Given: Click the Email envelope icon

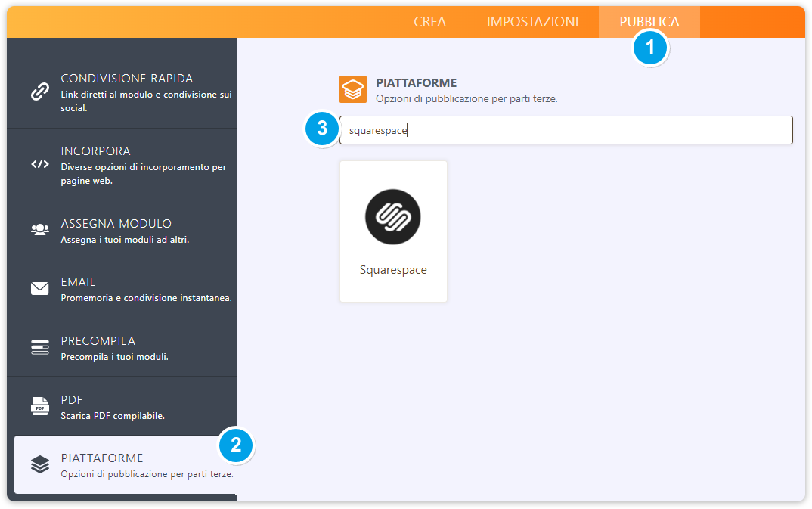Looking at the screenshot, I should pyautogui.click(x=40, y=288).
